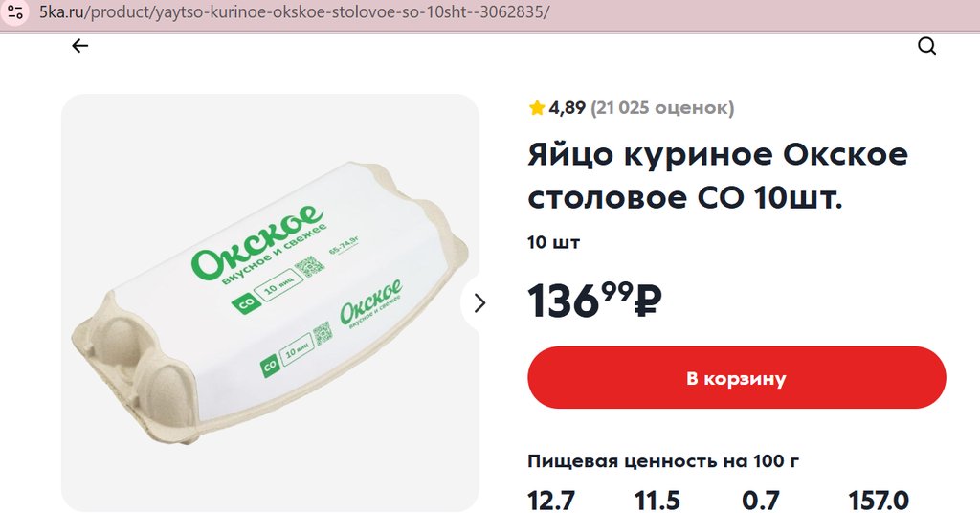980x513 pixels.
Task: Click the 4,89 rating score
Action: point(567,108)
